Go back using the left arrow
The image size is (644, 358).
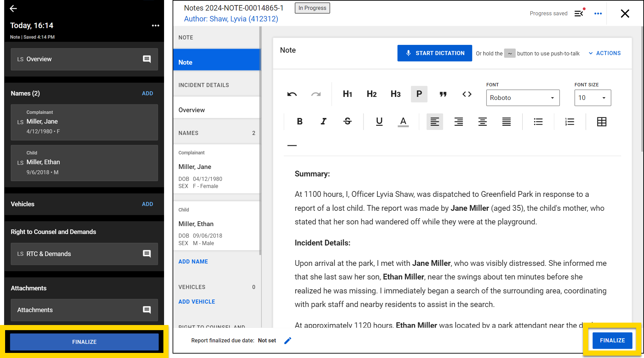point(13,8)
